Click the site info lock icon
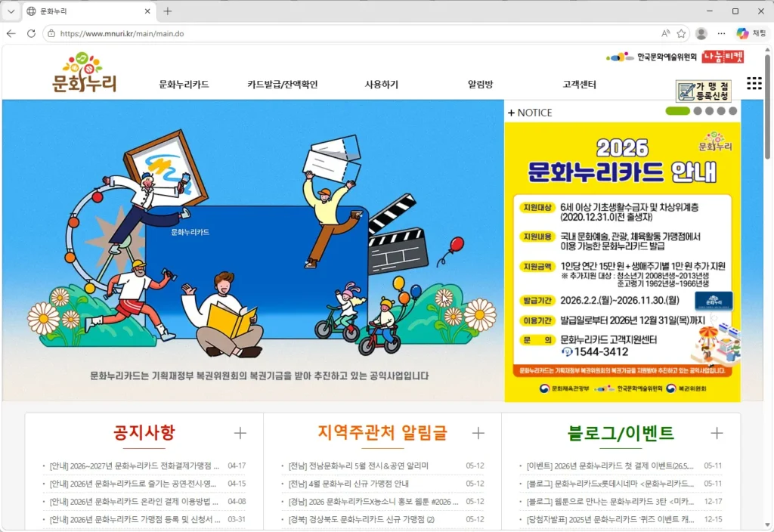Image resolution: width=774 pixels, height=532 pixels. pyautogui.click(x=51, y=33)
